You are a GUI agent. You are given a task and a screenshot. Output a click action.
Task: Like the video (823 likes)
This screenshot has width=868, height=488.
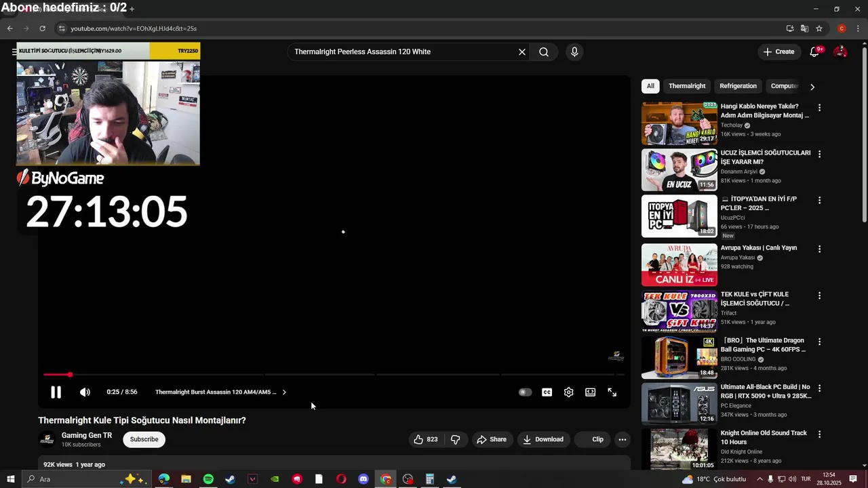coord(425,439)
